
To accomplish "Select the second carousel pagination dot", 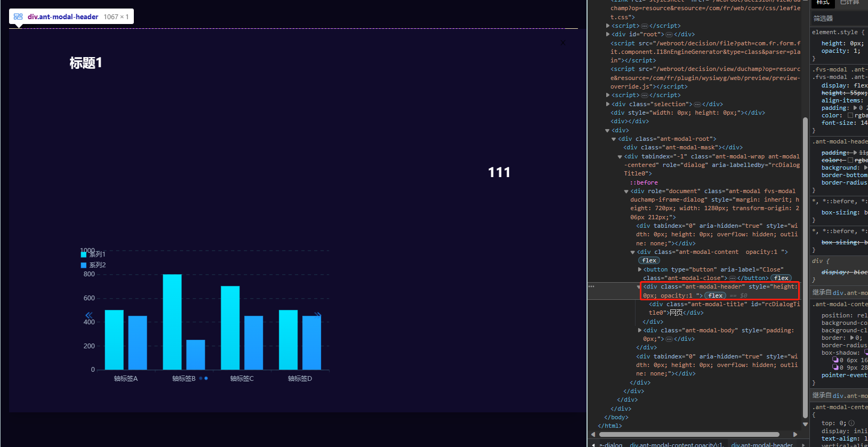I will click(x=206, y=378).
